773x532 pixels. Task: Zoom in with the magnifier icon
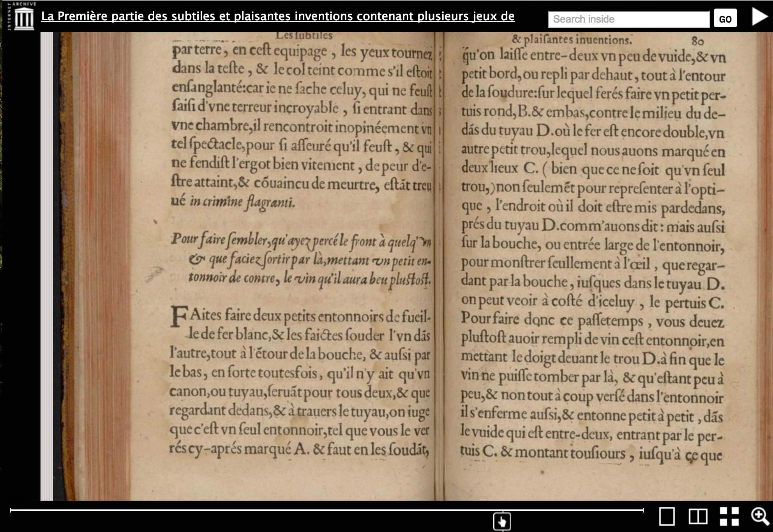(x=760, y=516)
